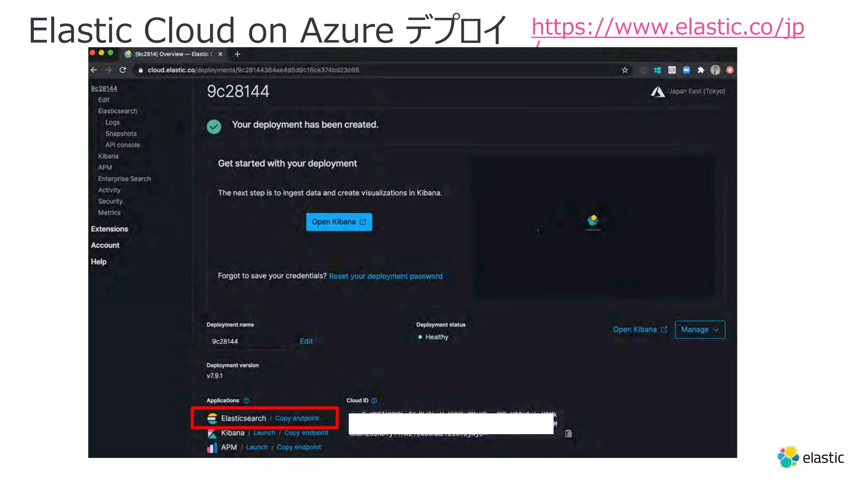
Task: Click the lock icon in address bar
Action: click(141, 70)
